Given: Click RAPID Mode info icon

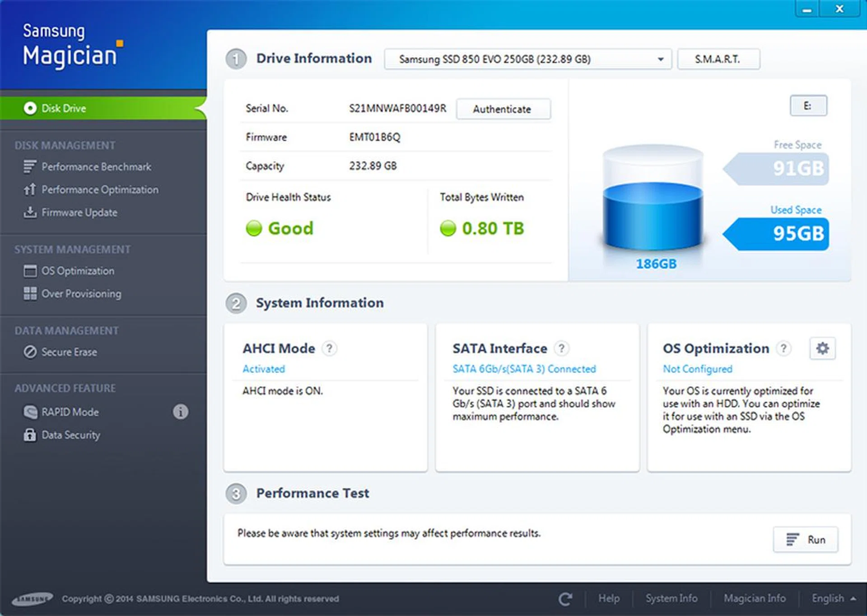Looking at the screenshot, I should coord(181,412).
